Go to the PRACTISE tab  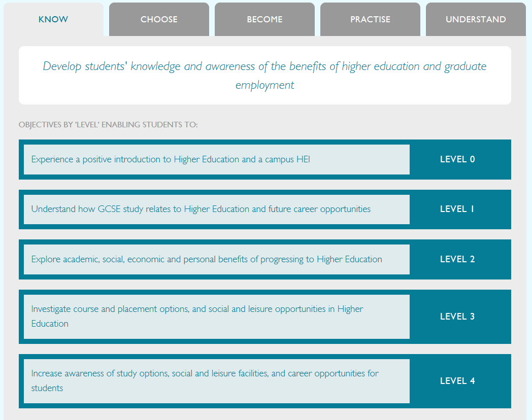click(370, 19)
